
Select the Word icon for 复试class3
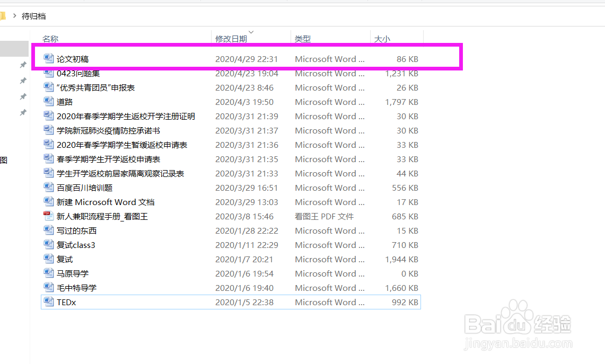48,244
